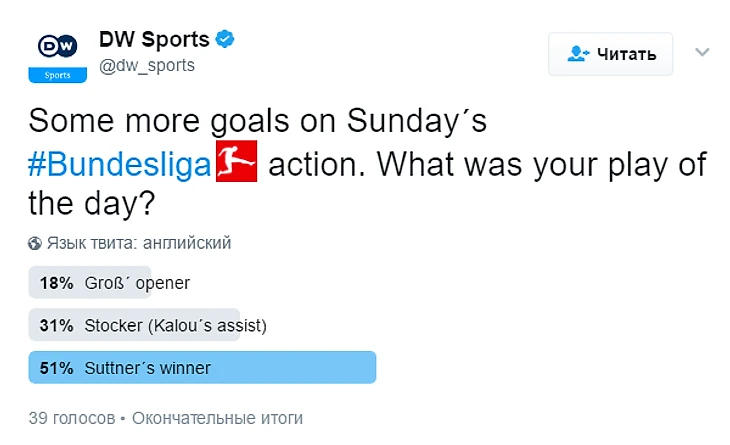Click the Язык твита: английский label
The image size is (730, 445).
(x=139, y=243)
